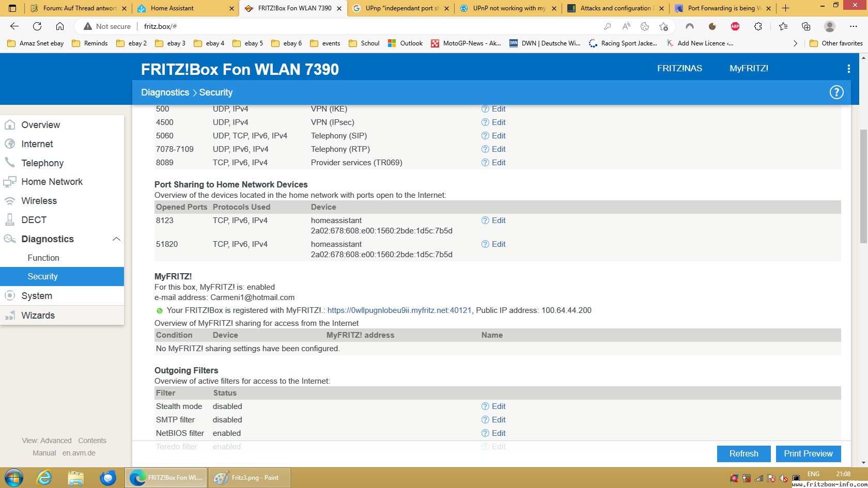868x488 pixels.
Task: Add page to favorites star icon
Action: click(663, 26)
